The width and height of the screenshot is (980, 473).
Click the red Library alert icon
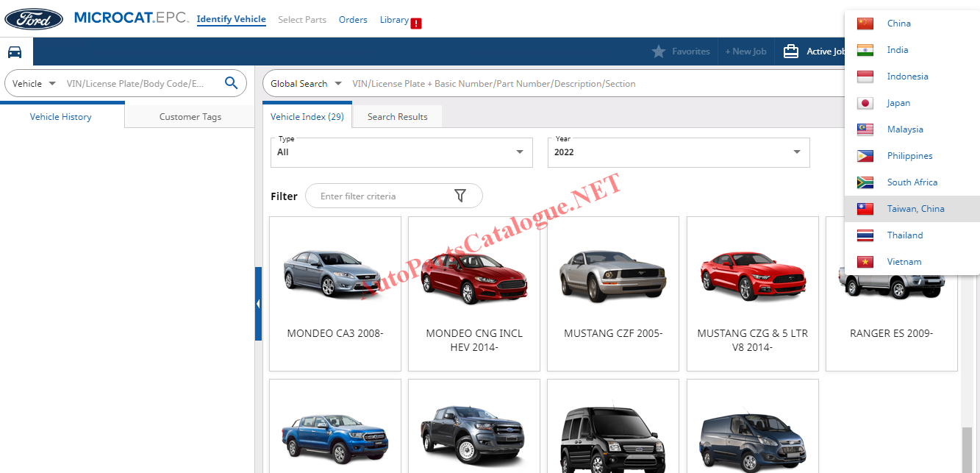click(x=416, y=24)
